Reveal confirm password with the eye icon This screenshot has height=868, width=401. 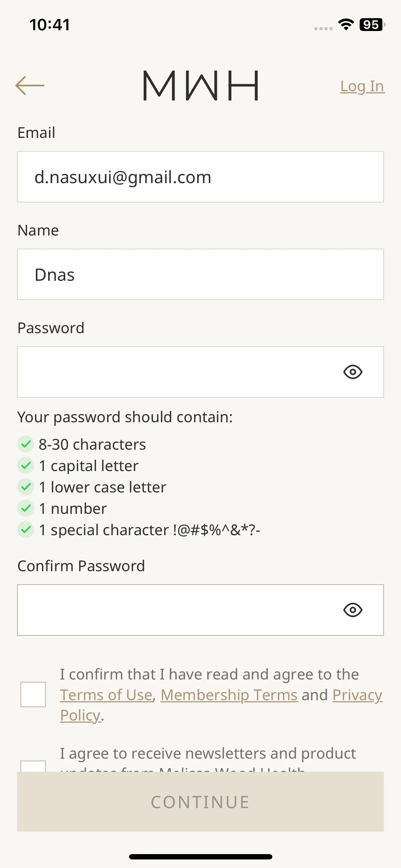point(353,610)
